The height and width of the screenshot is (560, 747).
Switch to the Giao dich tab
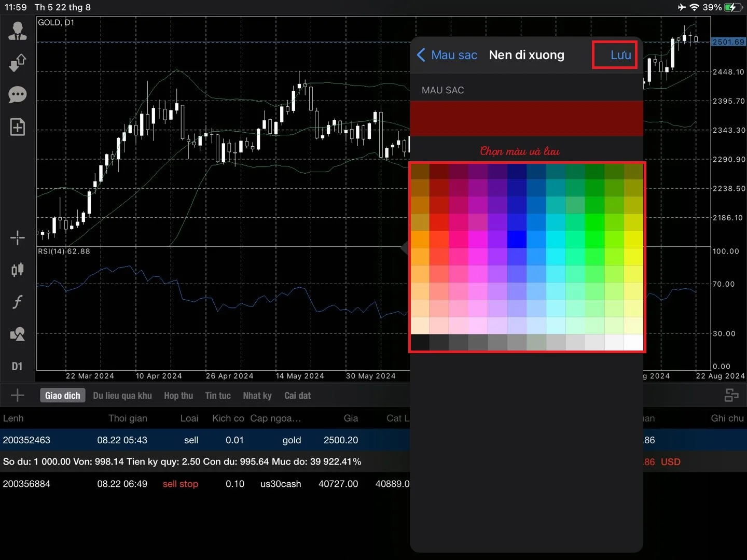(63, 396)
